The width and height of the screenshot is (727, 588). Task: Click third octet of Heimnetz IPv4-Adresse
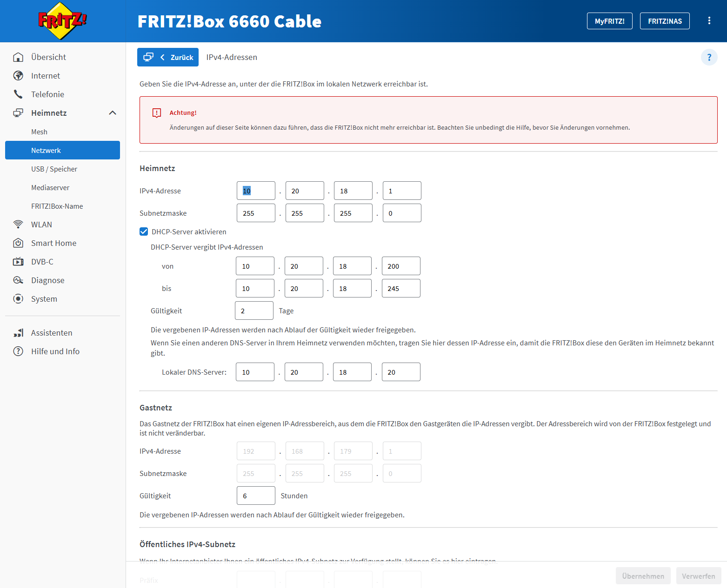pyautogui.click(x=353, y=191)
